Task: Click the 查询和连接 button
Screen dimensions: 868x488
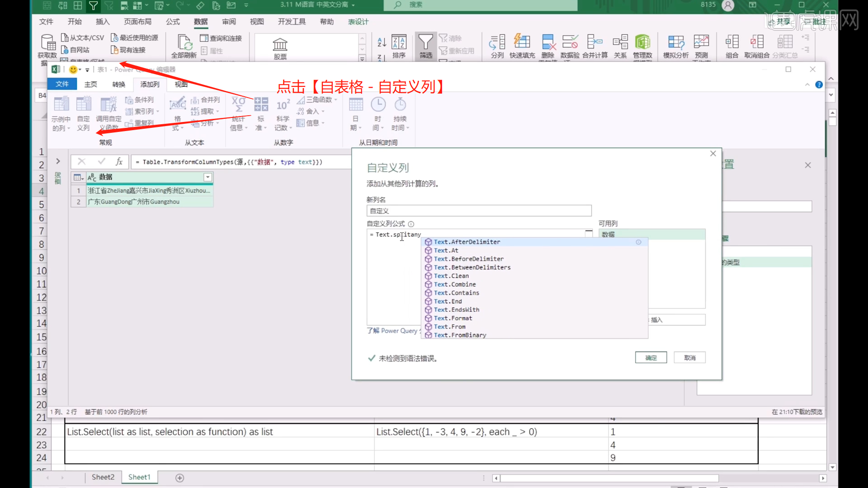Action: 221,38
